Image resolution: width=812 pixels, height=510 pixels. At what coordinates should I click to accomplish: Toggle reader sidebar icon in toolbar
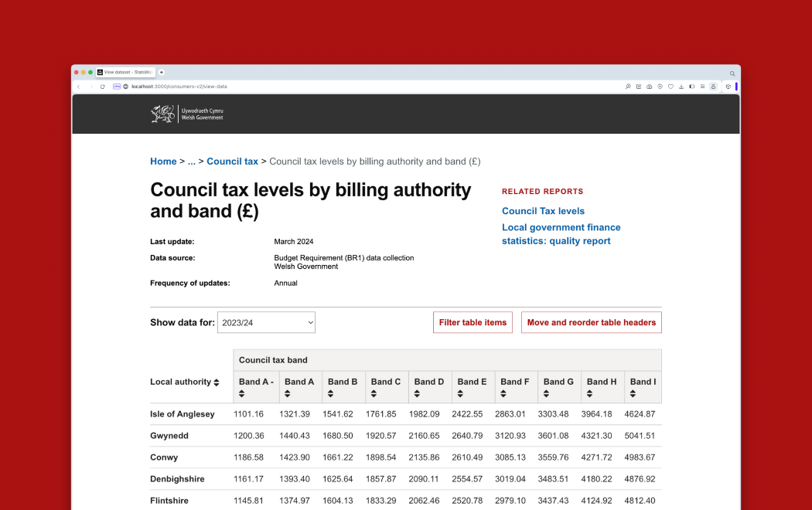click(x=692, y=87)
